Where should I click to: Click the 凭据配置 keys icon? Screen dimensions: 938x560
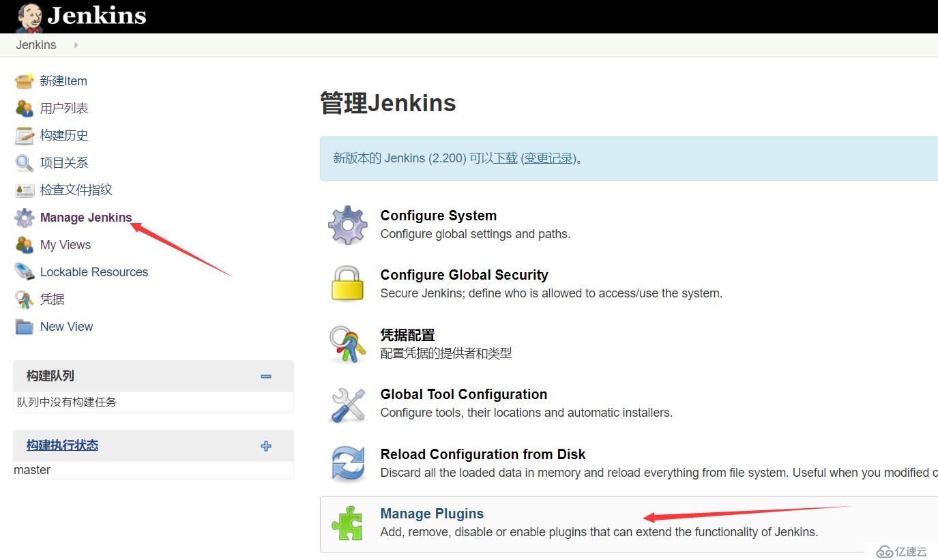[x=348, y=344]
